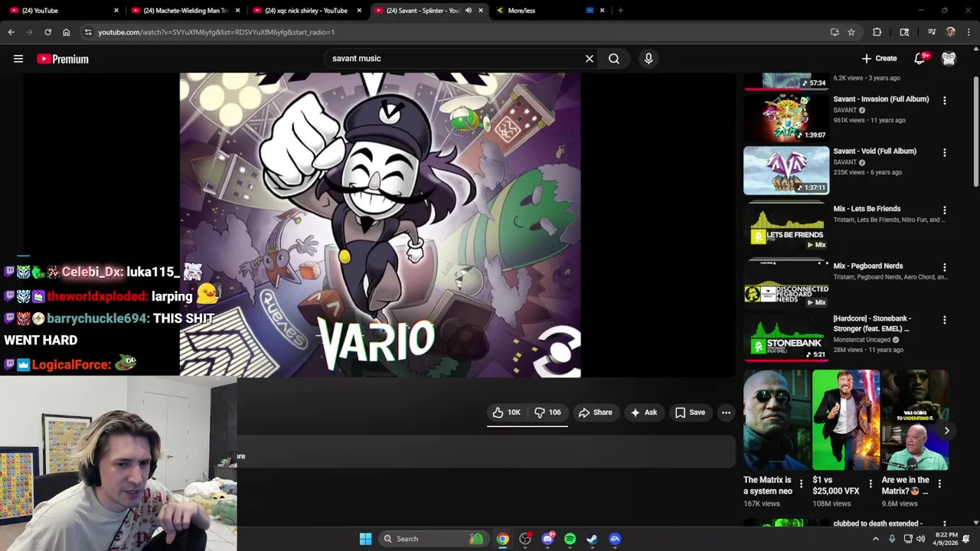The width and height of the screenshot is (980, 551).
Task: Click the browser address bar URL
Action: click(216, 32)
